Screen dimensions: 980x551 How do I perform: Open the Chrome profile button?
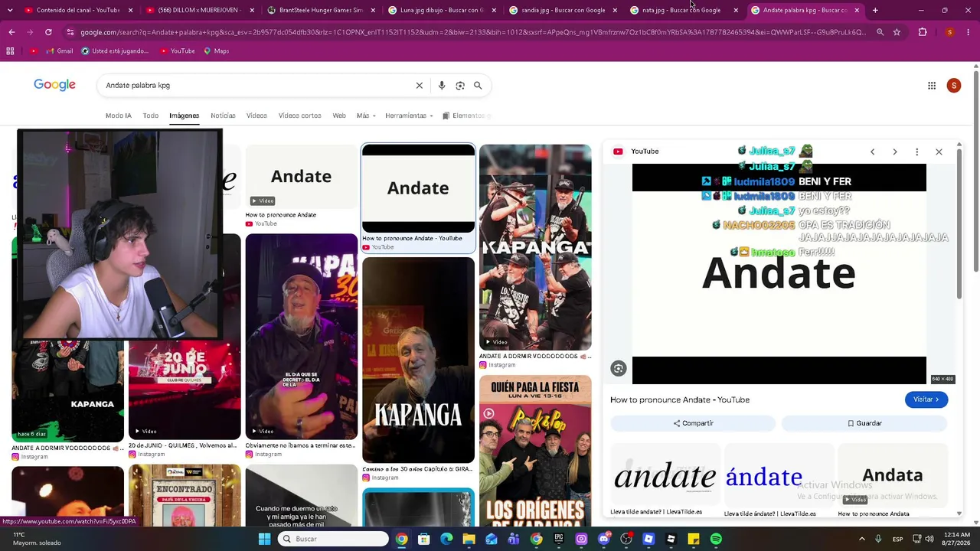coord(949,32)
